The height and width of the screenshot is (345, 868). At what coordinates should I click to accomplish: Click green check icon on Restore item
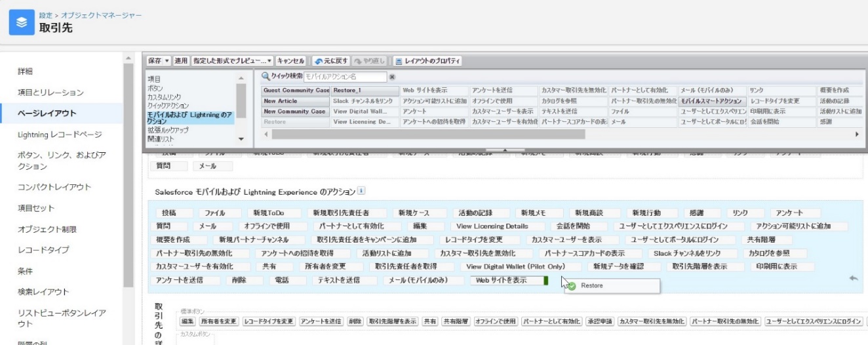[572, 286]
